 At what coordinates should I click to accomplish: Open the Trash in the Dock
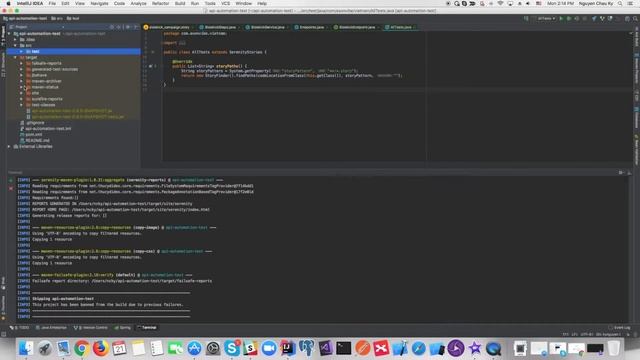pyautogui.click(x=613, y=348)
